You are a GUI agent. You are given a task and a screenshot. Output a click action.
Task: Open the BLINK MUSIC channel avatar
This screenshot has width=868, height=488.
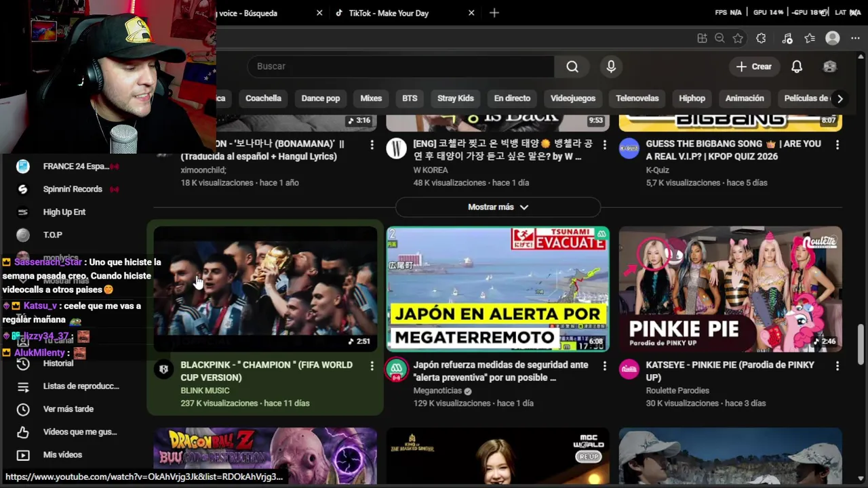click(x=163, y=369)
